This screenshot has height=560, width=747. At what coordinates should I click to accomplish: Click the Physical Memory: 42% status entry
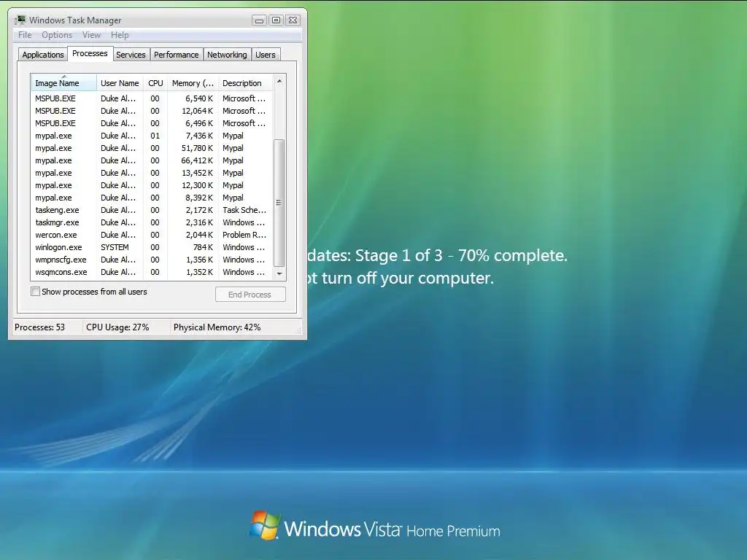tap(217, 327)
